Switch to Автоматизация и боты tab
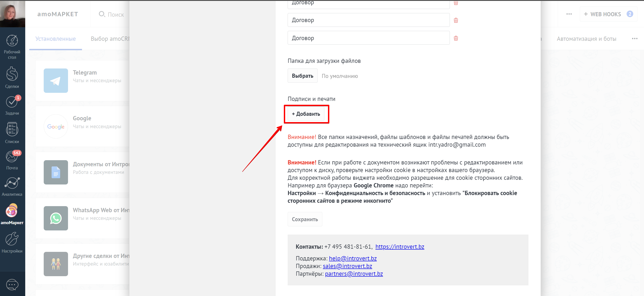 [x=586, y=39]
